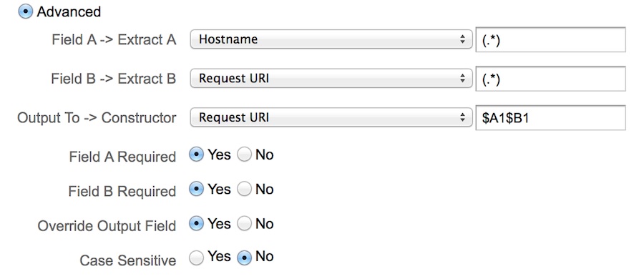The image size is (644, 279).
Task: Set Field B Required to No
Action: click(244, 190)
